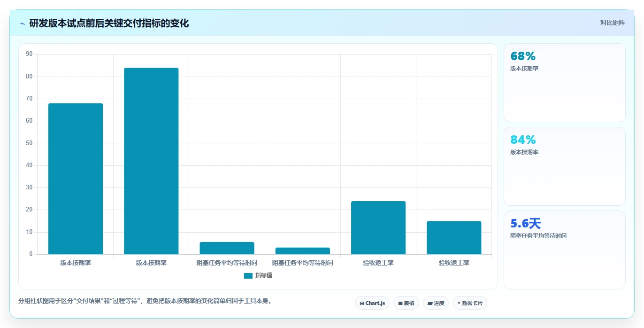Toggle the 指标值 legend color box
Screen dimensions: 644x328
coord(248,275)
